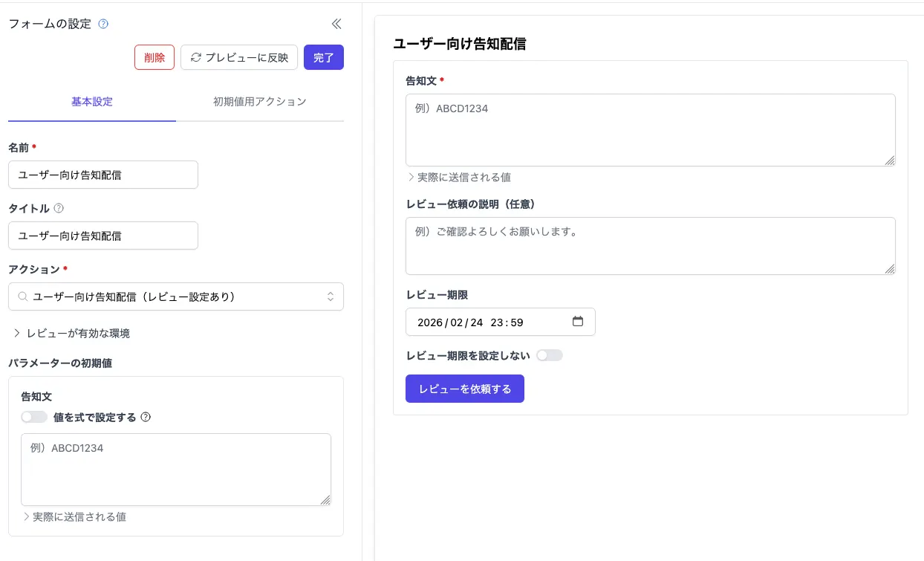Viewport: 924px width, 561px height.
Task: Expand レビューが有効な環境 section
Action: tap(71, 334)
